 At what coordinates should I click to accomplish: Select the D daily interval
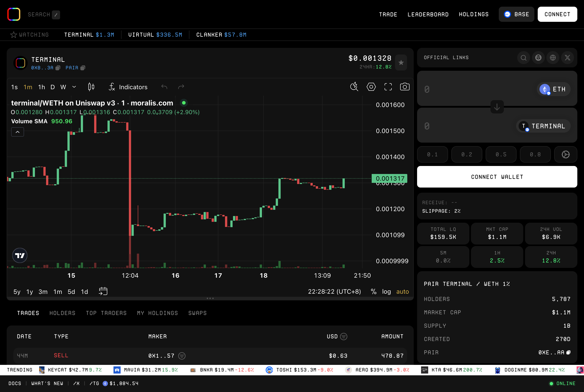(x=53, y=87)
